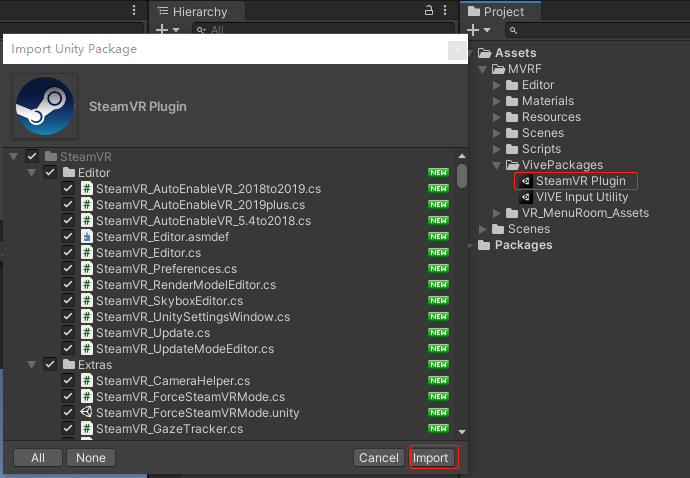
Task: Click script icon for SteamVR_Update.cs
Action: click(x=87, y=332)
